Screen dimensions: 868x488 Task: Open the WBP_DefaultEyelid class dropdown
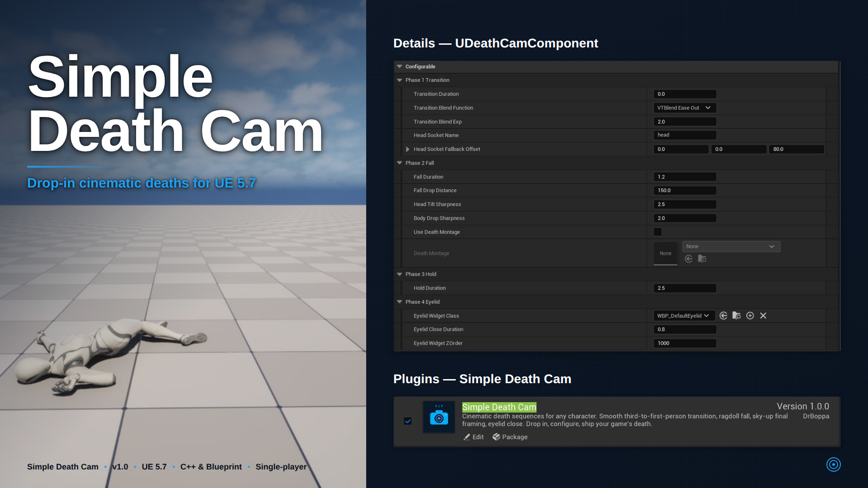(684, 316)
